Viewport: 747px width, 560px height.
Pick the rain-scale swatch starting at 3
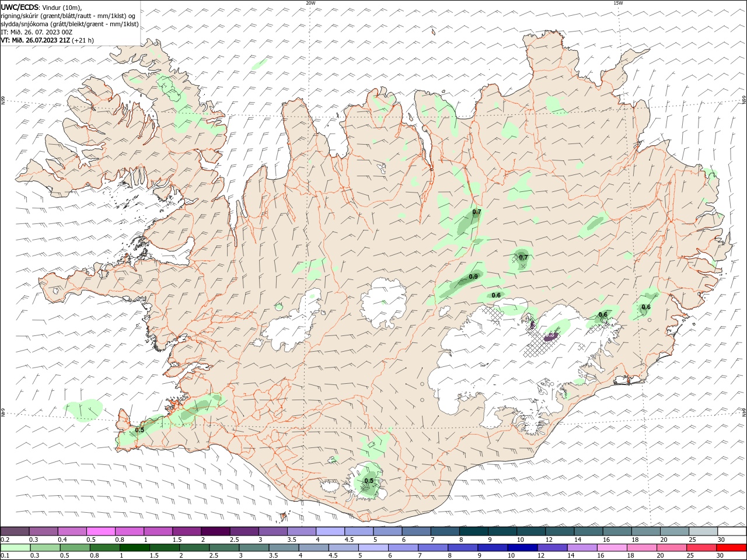[x=254, y=548]
